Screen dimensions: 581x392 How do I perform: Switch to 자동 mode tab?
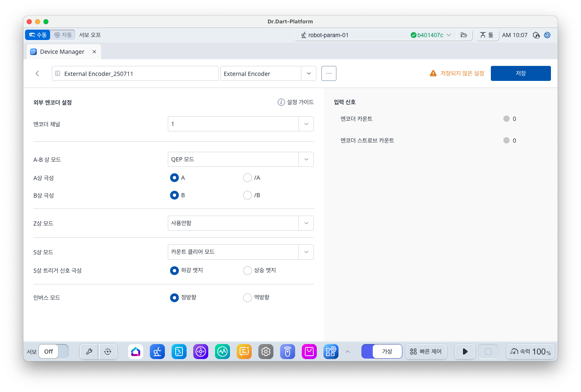(63, 35)
